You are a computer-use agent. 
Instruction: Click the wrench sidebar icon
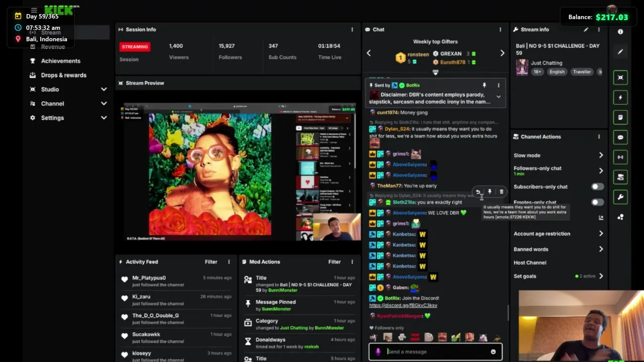coord(620,197)
